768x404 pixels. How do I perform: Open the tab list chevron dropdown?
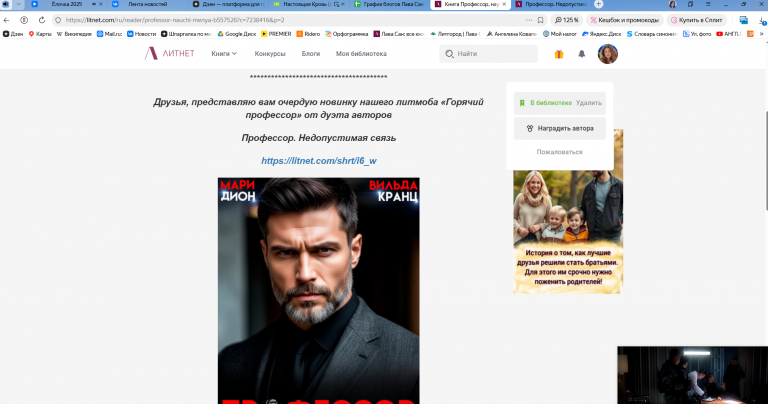tap(19, 4)
